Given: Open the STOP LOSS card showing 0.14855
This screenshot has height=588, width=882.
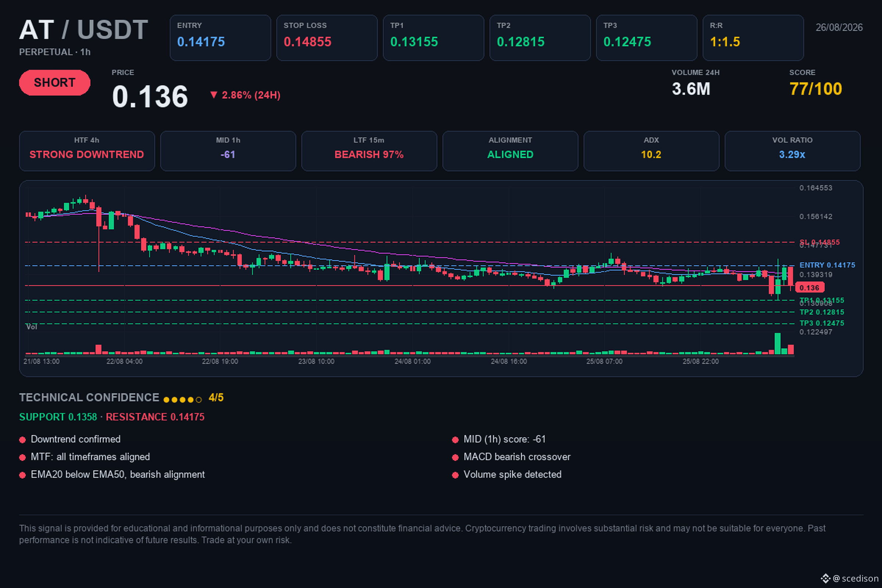Looking at the screenshot, I should [327, 38].
